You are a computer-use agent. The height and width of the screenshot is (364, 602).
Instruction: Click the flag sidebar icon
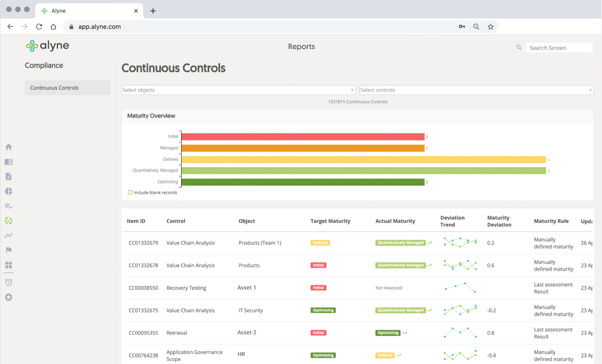click(x=8, y=250)
